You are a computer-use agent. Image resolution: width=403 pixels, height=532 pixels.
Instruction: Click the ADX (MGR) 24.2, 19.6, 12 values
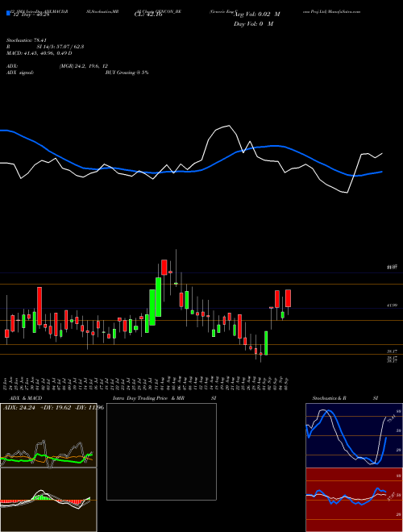(83, 66)
